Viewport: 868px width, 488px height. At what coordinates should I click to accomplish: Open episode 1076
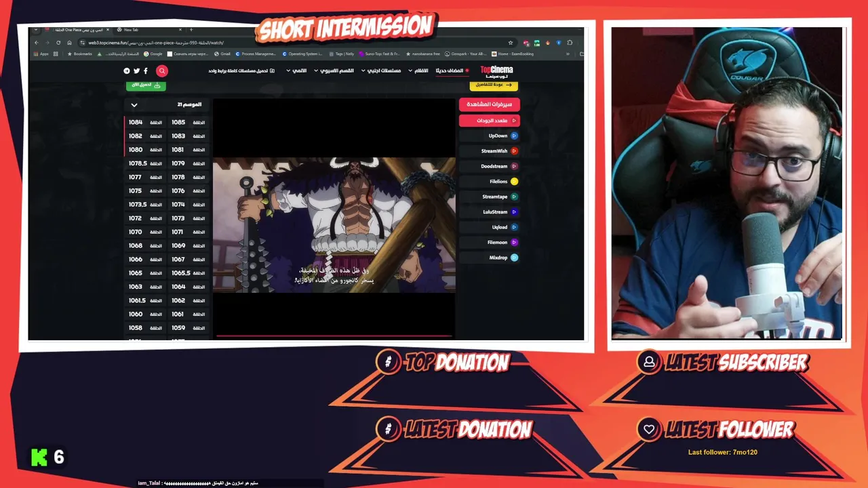[188, 191]
